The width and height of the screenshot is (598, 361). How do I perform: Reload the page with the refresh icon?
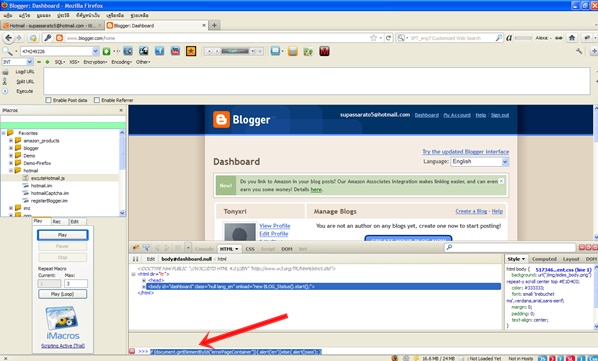[x=388, y=38]
